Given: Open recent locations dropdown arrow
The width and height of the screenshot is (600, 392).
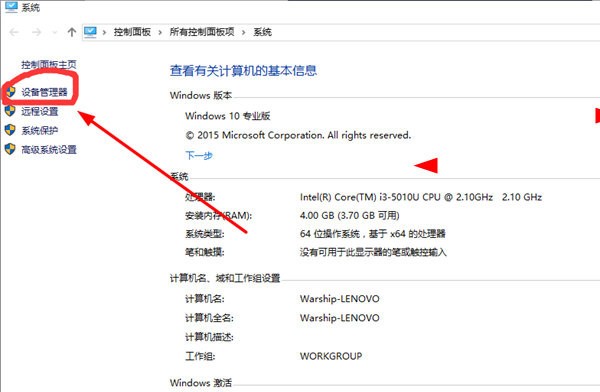Looking at the screenshot, I should click(x=55, y=33).
